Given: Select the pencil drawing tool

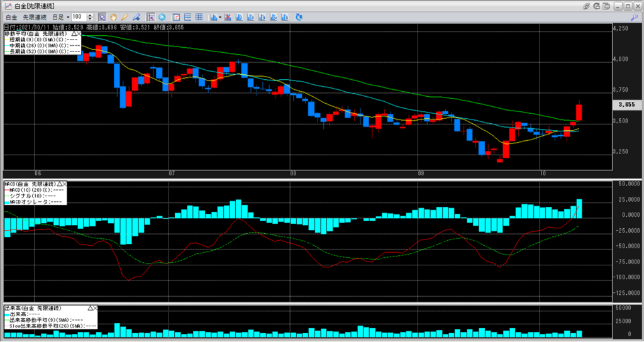Looking at the screenshot, I should coord(125,16).
